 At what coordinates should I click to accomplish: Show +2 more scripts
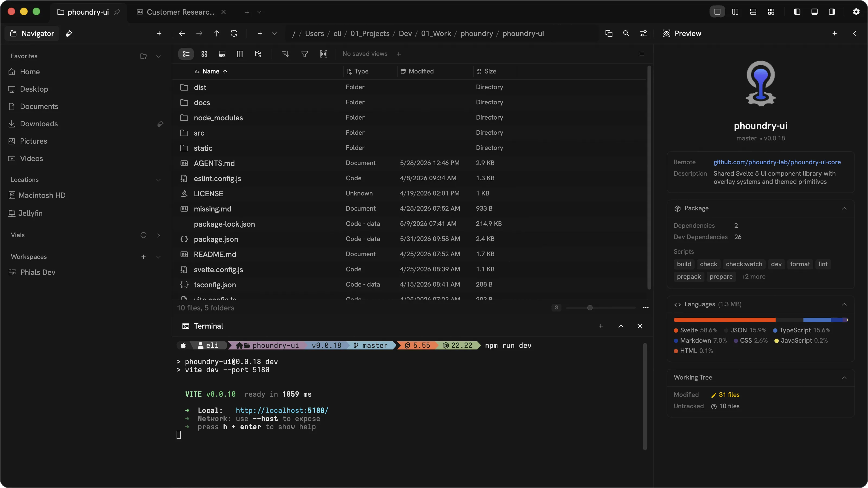tap(753, 277)
